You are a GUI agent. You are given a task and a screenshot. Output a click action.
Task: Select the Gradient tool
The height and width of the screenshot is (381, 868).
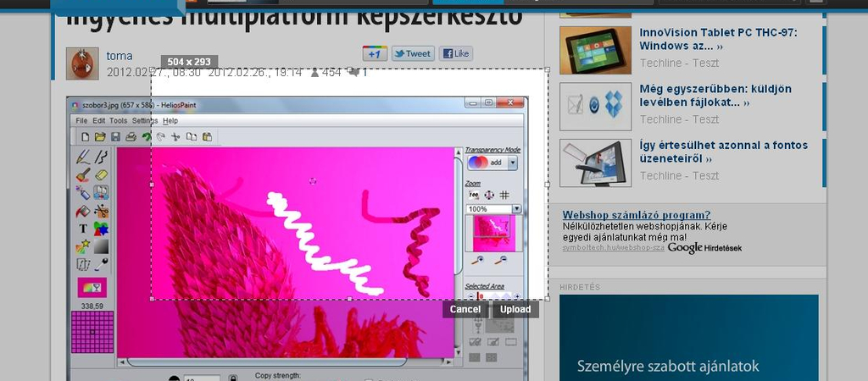[x=101, y=246]
